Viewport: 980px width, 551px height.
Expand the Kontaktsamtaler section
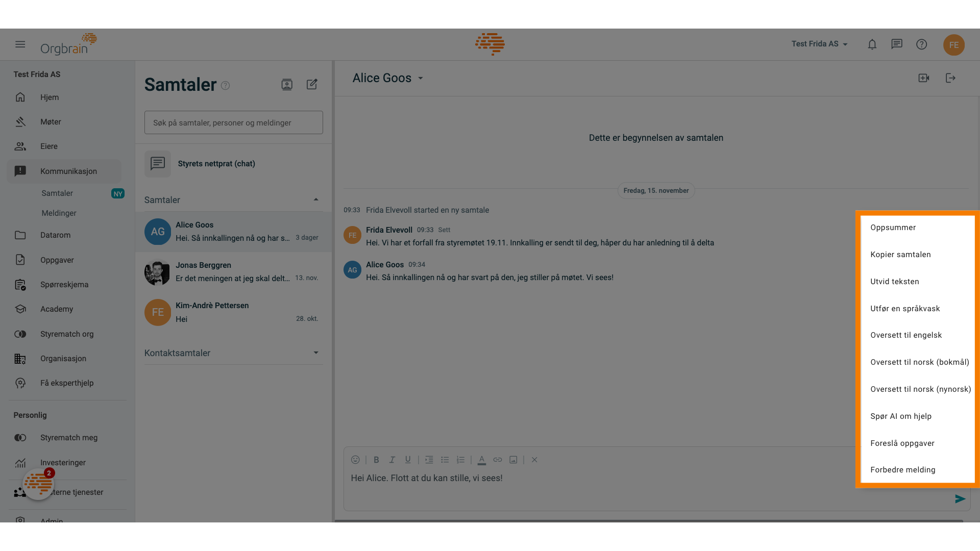click(314, 353)
